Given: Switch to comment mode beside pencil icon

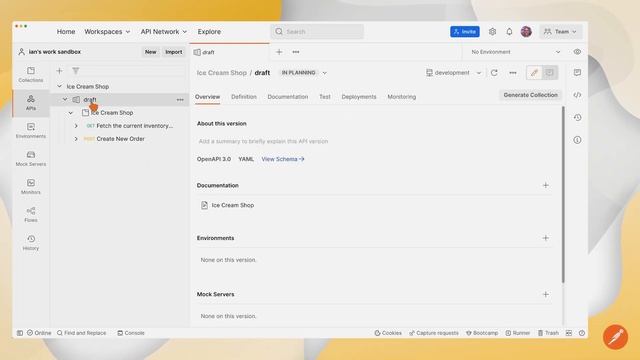Looking at the screenshot, I should pos(549,73).
